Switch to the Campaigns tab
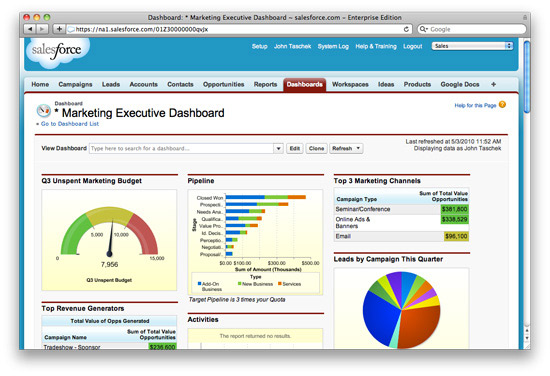 75,85
